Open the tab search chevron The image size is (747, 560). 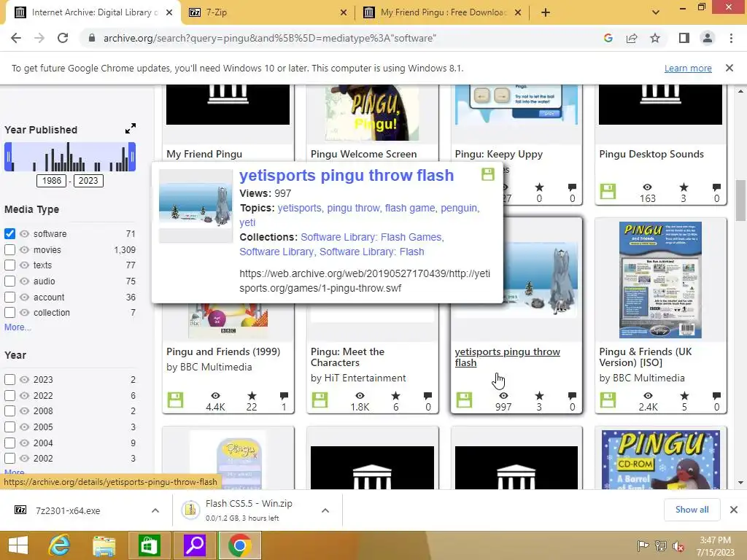656,12
